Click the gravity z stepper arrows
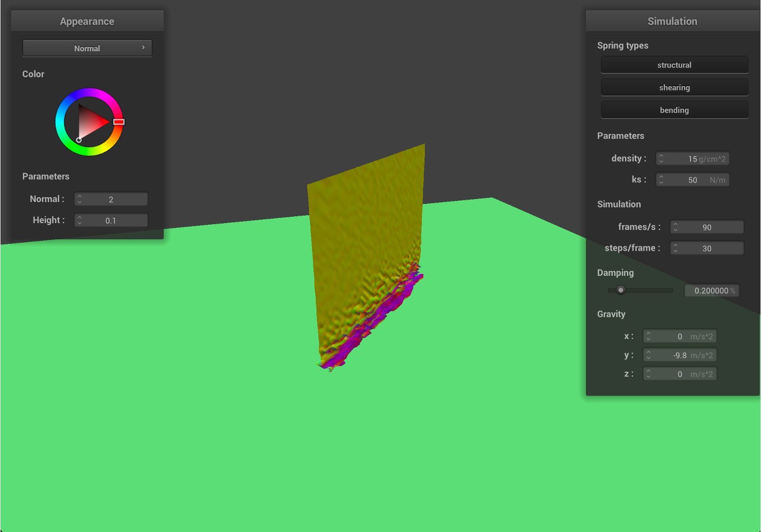Viewport: 761px width, 532px height. [x=649, y=374]
